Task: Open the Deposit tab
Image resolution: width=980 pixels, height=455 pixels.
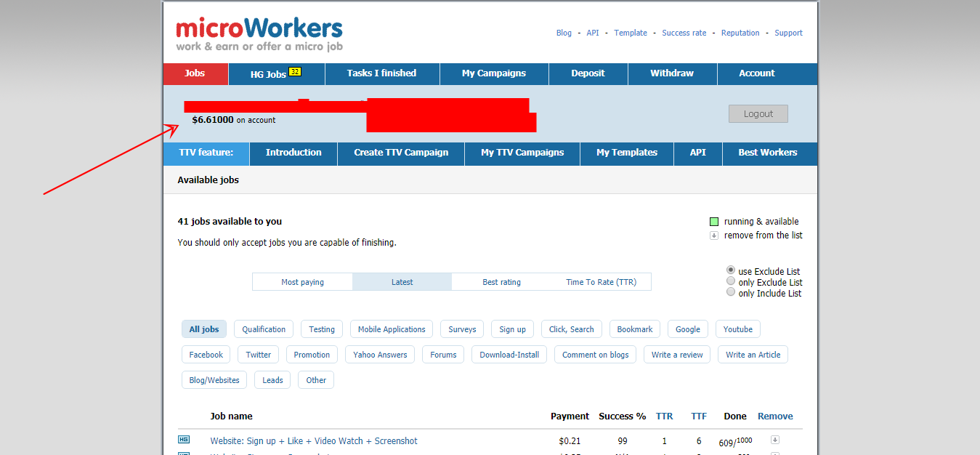Action: point(588,73)
